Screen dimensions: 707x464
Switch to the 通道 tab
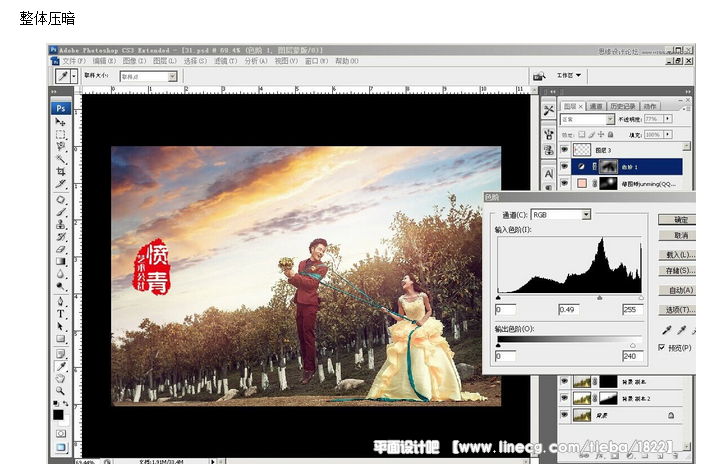tap(596, 106)
